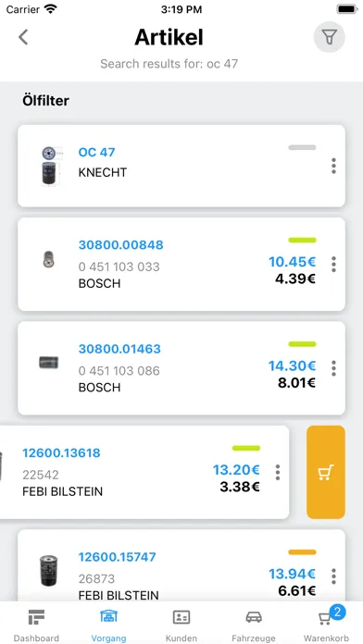Go back using the back arrow
Image resolution: width=363 pixels, height=644 pixels.
23,37
